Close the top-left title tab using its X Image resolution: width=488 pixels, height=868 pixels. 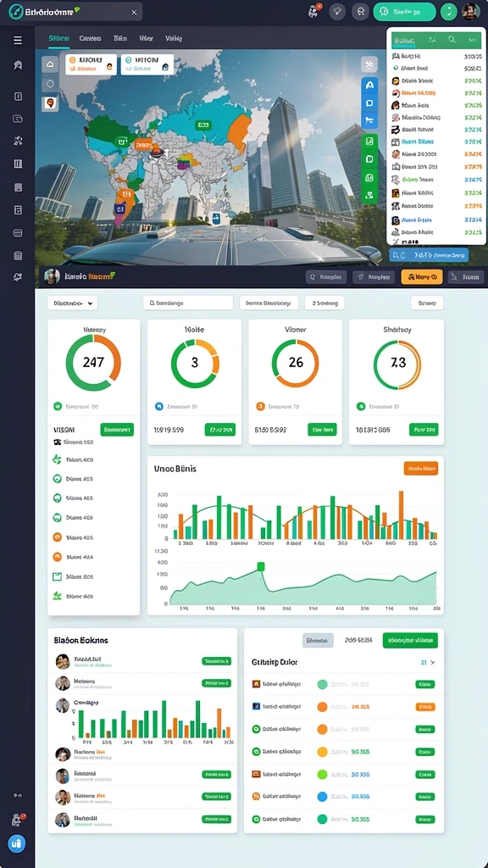(x=134, y=12)
